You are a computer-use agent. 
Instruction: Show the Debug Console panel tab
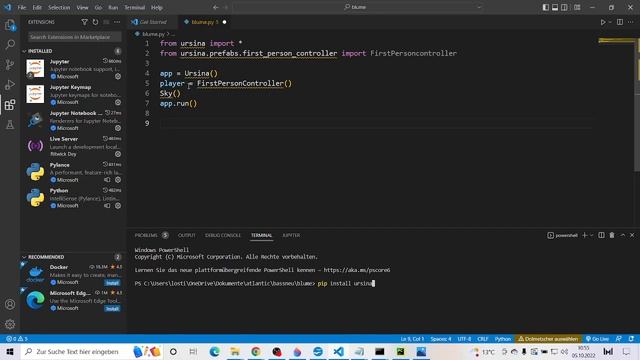point(223,235)
